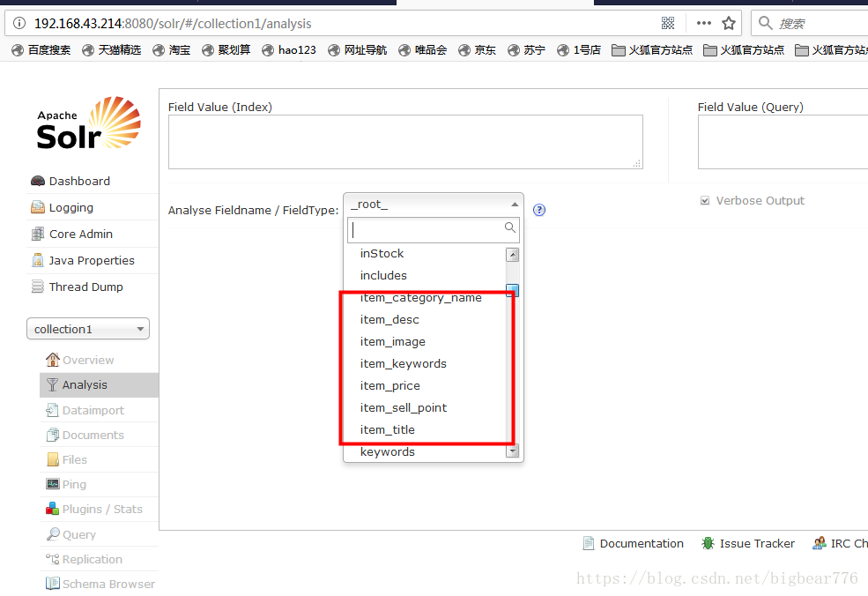
Task: Focus the Field Value (Query) text area
Action: click(x=783, y=142)
